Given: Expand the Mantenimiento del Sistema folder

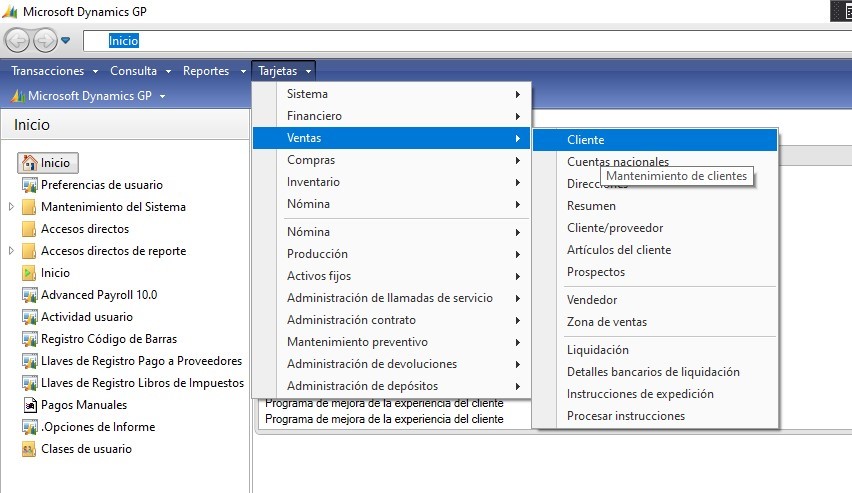Looking at the screenshot, I should (x=11, y=207).
